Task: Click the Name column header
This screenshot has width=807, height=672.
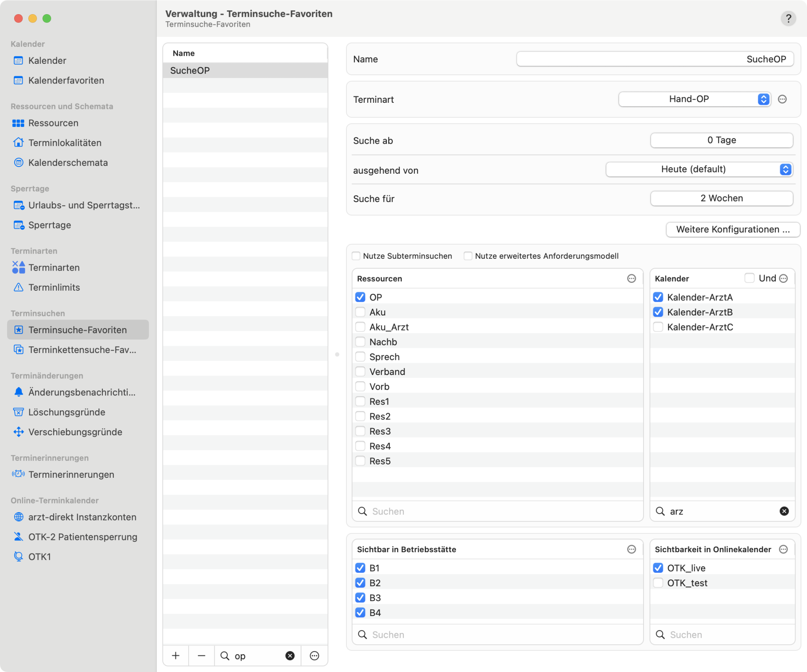Action: click(x=245, y=53)
